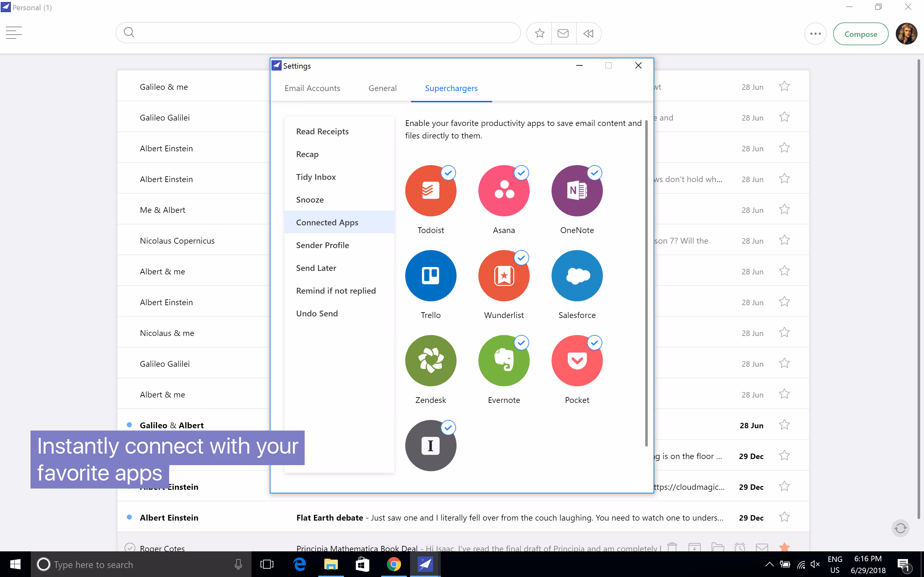Click the Evernote app icon

click(x=504, y=361)
